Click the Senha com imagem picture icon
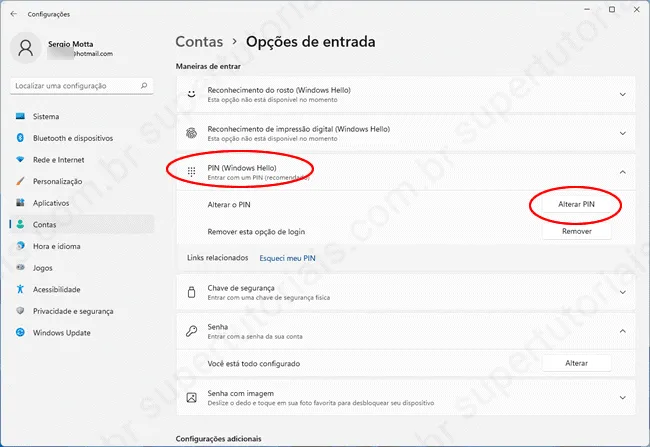 click(x=191, y=398)
